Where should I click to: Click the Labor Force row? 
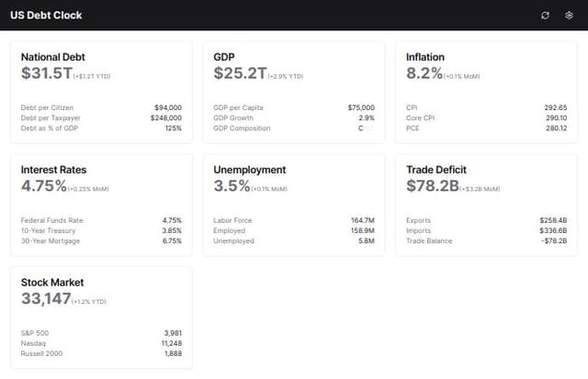[x=293, y=220]
